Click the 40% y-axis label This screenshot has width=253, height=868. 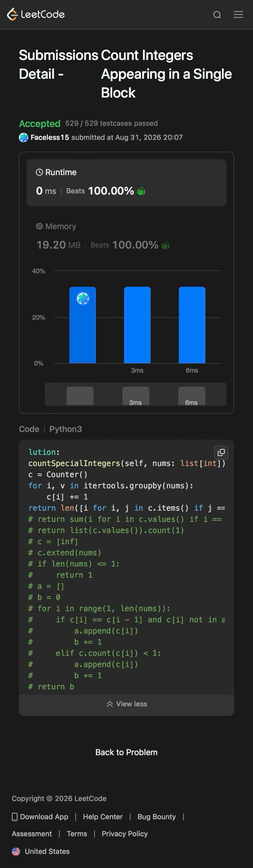(x=39, y=271)
